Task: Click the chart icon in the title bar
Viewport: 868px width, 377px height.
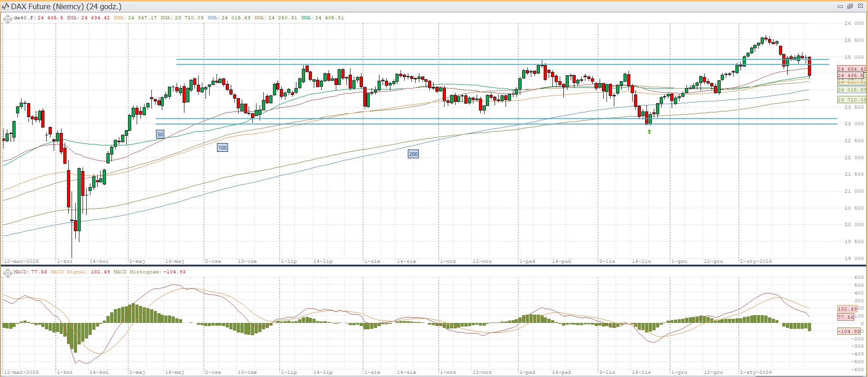Action: click(x=6, y=6)
